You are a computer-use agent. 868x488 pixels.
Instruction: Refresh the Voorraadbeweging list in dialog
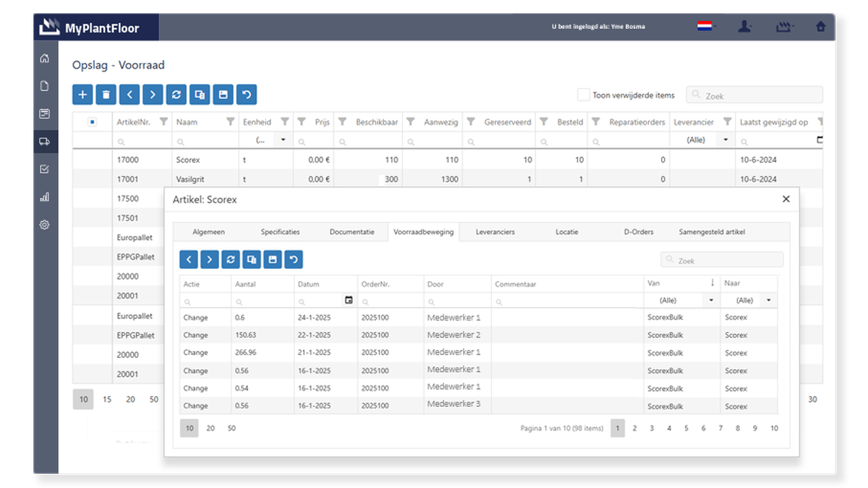click(230, 260)
